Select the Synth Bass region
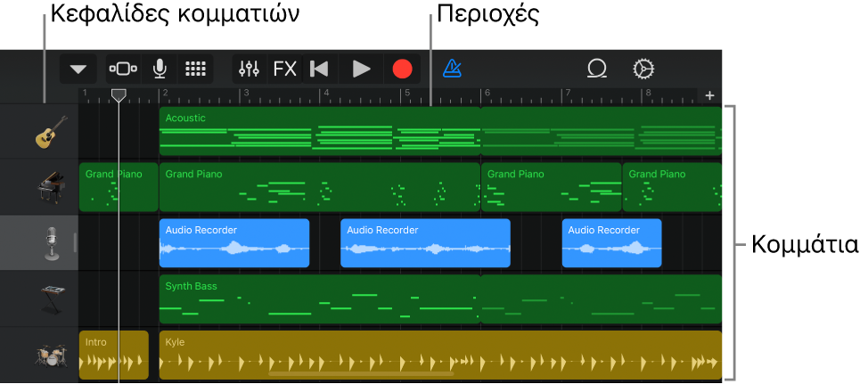Viewport: 868px width, 384px height. 319,299
